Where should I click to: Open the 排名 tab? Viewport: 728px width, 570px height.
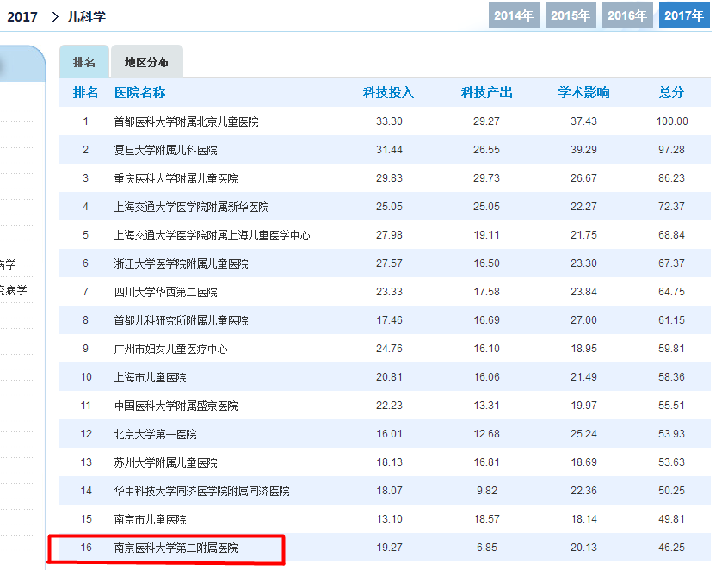click(x=84, y=62)
